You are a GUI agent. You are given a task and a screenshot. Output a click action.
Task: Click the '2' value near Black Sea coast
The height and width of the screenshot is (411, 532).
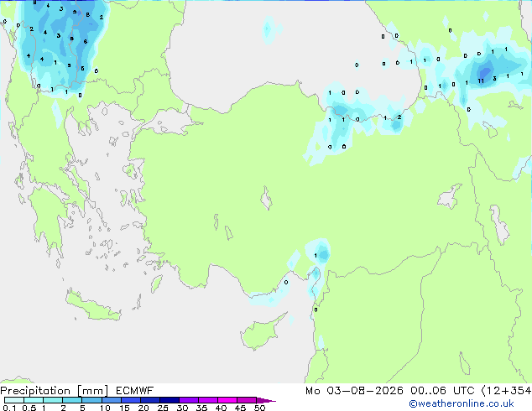(x=399, y=117)
